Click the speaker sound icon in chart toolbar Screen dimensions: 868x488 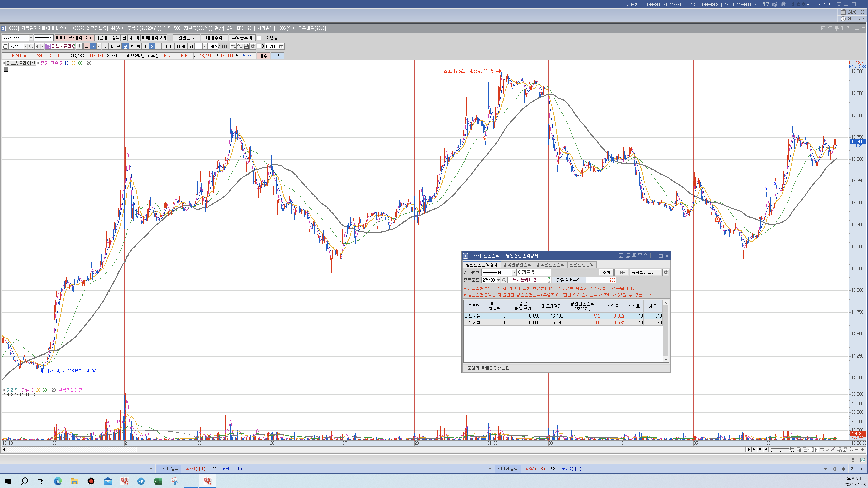[38, 46]
